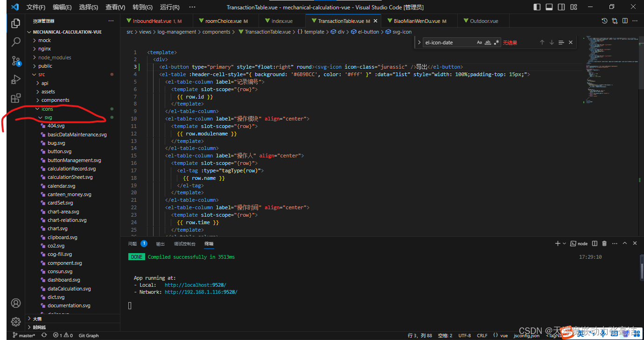Screen dimensions: 644x340
Task: Toggle regular expression in find widget
Action: 497,42
